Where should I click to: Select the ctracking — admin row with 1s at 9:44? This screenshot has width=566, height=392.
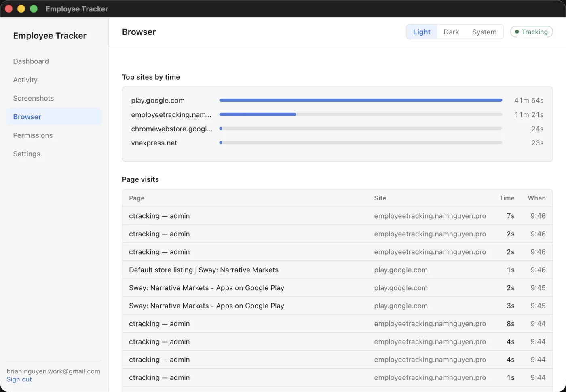(337, 377)
